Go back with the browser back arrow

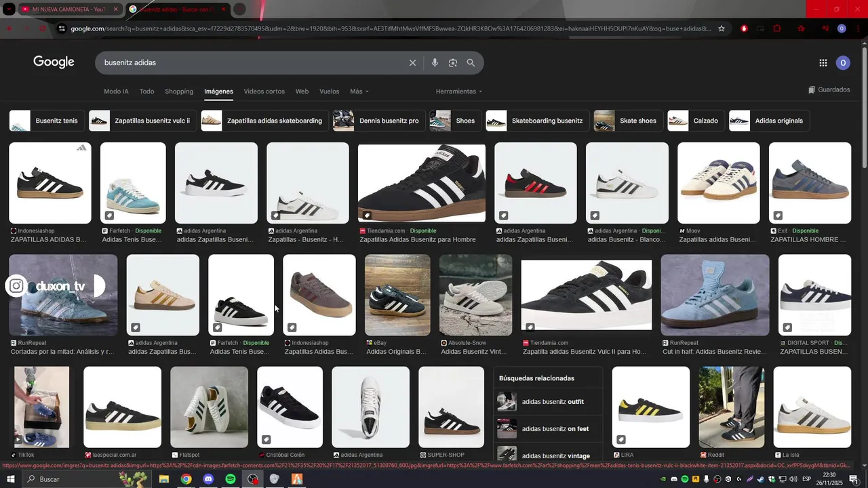[9, 28]
